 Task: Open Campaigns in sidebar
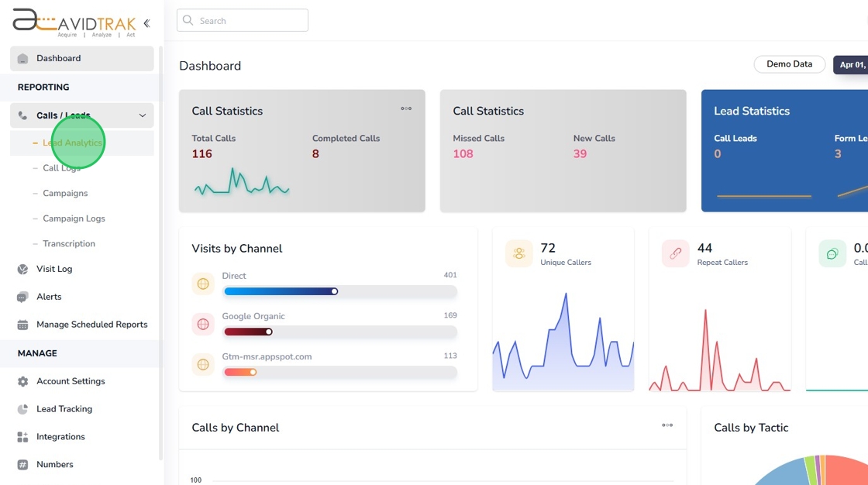65,193
